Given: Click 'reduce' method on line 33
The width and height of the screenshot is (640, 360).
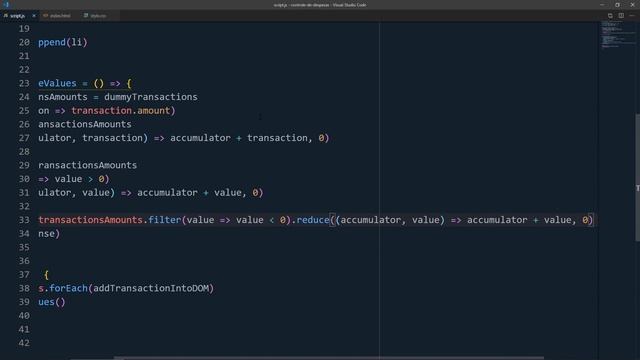Looking at the screenshot, I should tap(313, 220).
